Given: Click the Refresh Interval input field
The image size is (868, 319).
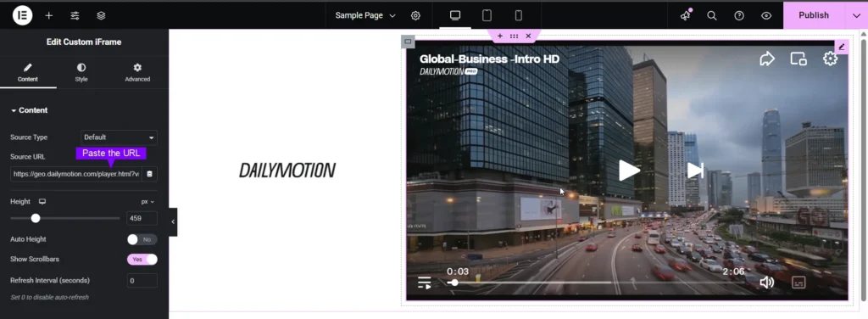Looking at the screenshot, I should tap(142, 281).
